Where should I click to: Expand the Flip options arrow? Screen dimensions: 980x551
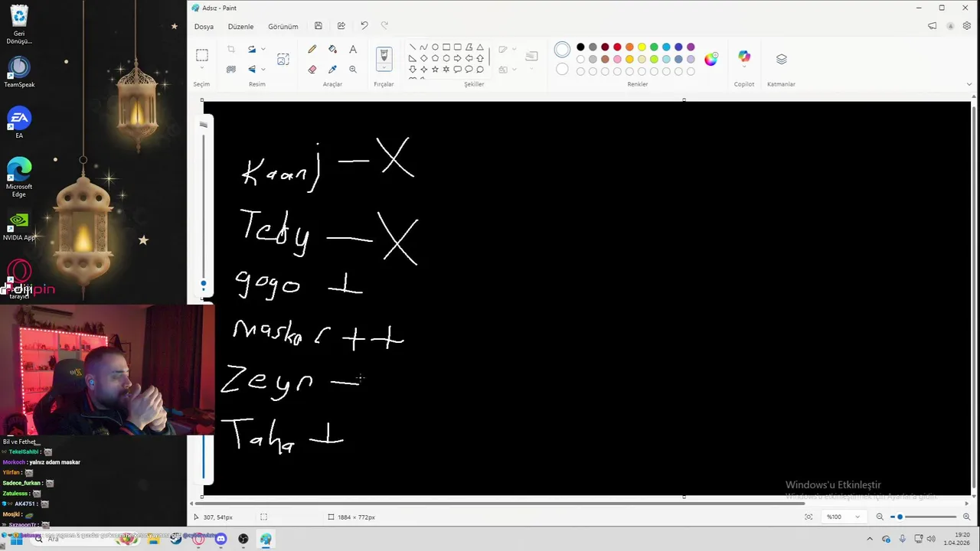coord(263,69)
